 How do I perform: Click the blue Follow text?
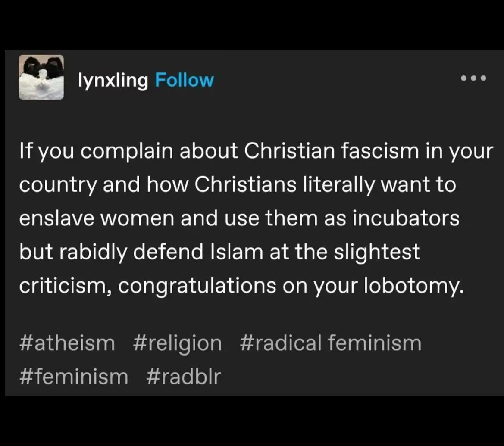185,80
